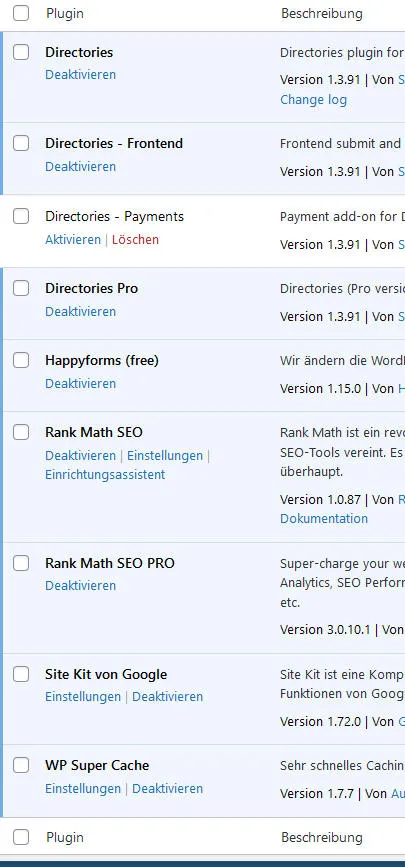Image resolution: width=405 pixels, height=867 pixels.
Task: Launch the Rank Math Einrichtungsassistent
Action: tap(105, 474)
